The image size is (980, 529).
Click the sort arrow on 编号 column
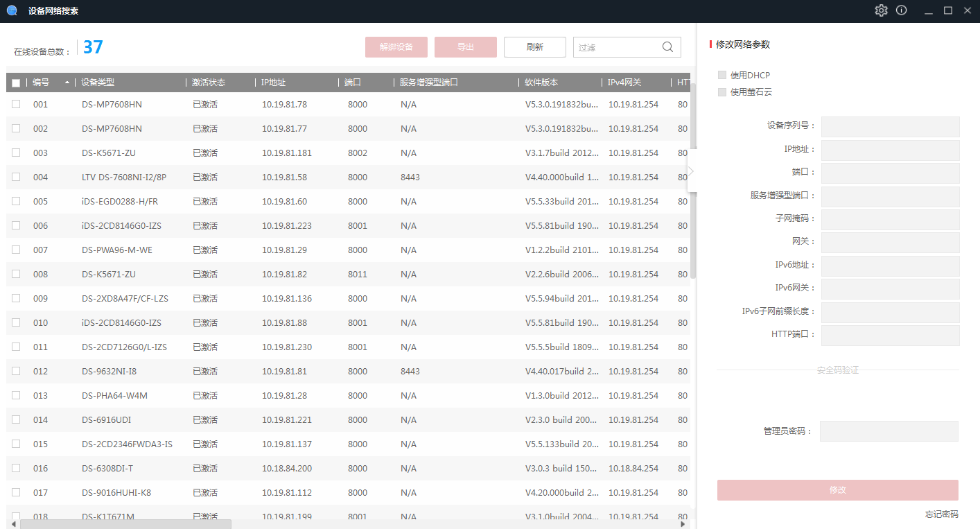(67, 83)
